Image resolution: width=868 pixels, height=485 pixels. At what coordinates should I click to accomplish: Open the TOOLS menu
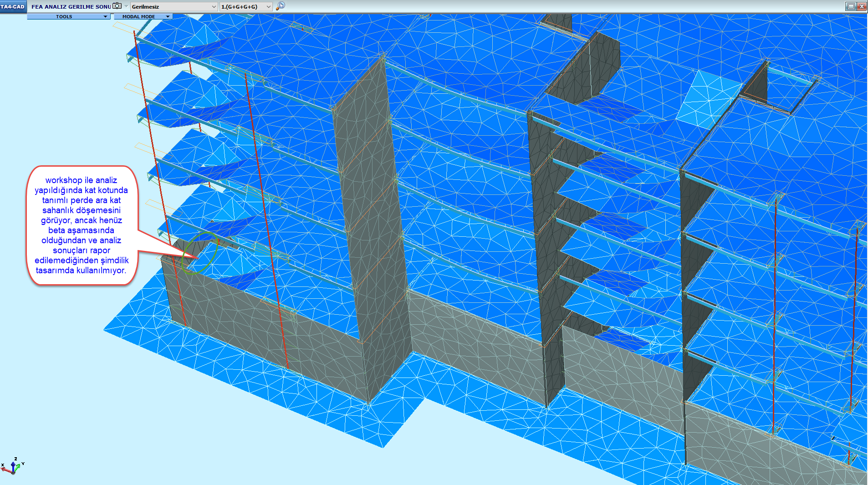[x=68, y=16]
